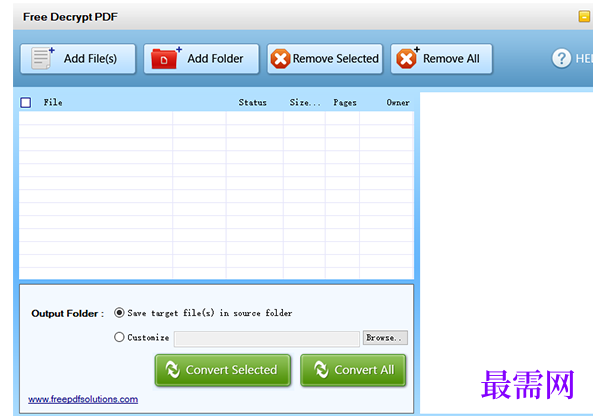
Task: Click the Convert All button
Action: (x=353, y=370)
